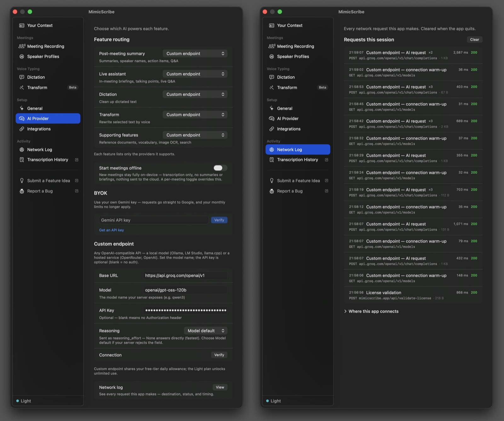The width and height of the screenshot is (504, 421).
Task: Clear the requests this session list
Action: coord(474,40)
